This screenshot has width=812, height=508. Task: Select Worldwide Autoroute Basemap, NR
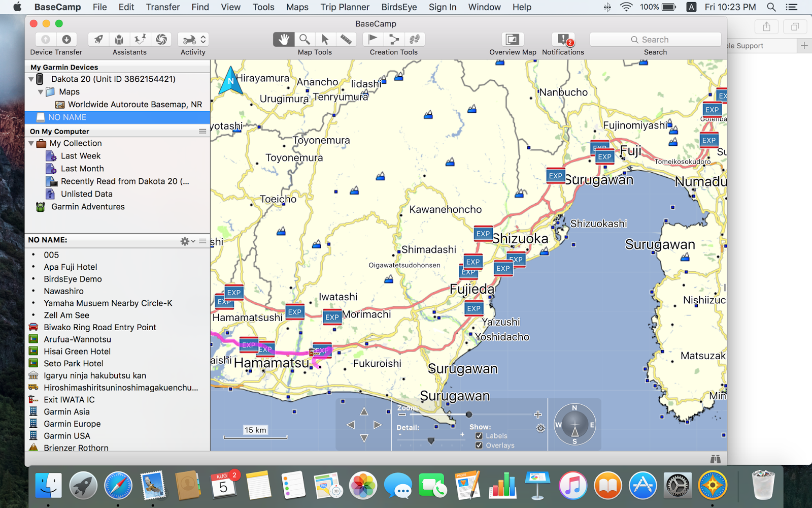click(x=135, y=105)
